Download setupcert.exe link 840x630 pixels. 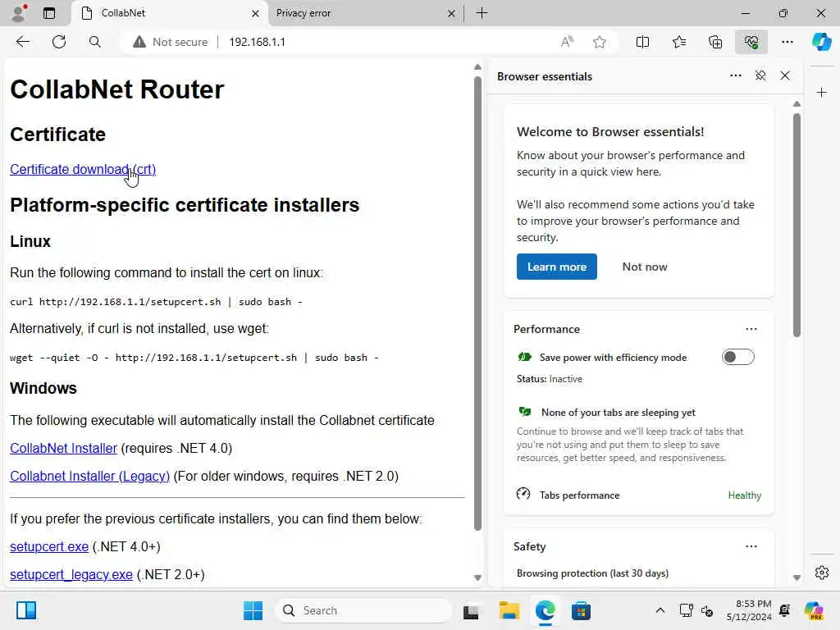[49, 546]
